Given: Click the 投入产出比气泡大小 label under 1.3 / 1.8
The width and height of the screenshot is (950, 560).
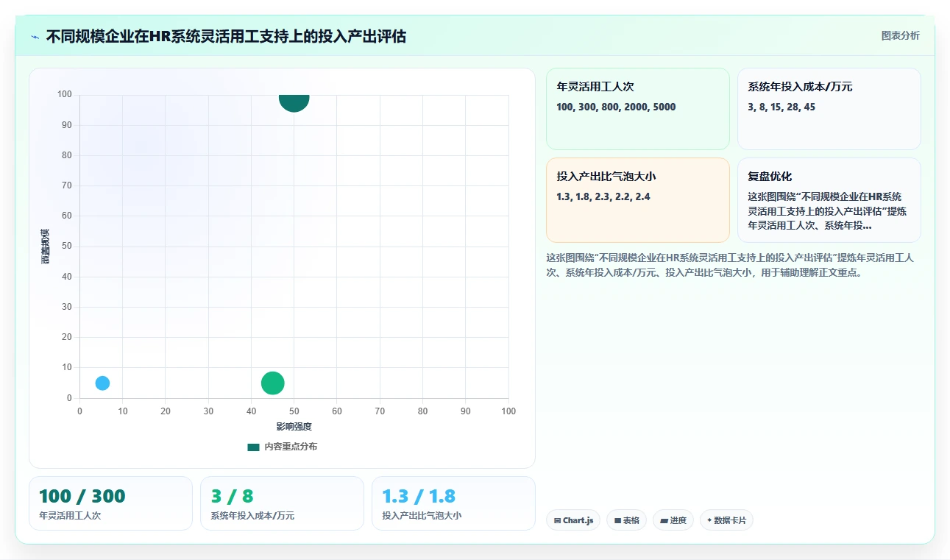Looking at the screenshot, I should 422,516.
